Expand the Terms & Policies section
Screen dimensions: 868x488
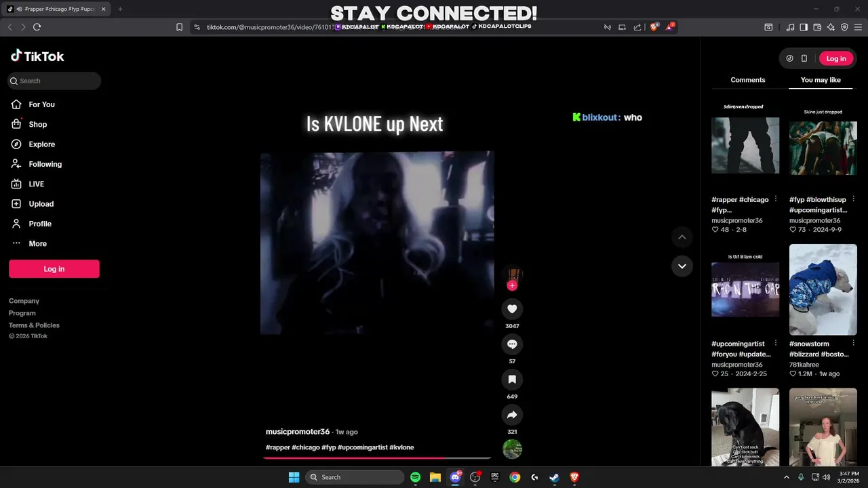coord(34,325)
